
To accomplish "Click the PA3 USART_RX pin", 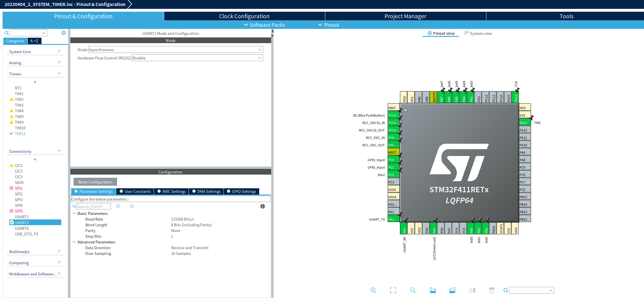I will pyautogui.click(x=404, y=229).
